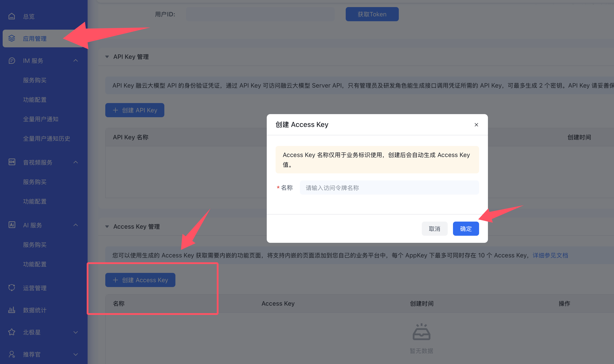Click the home icon beside 总览

coord(12,16)
